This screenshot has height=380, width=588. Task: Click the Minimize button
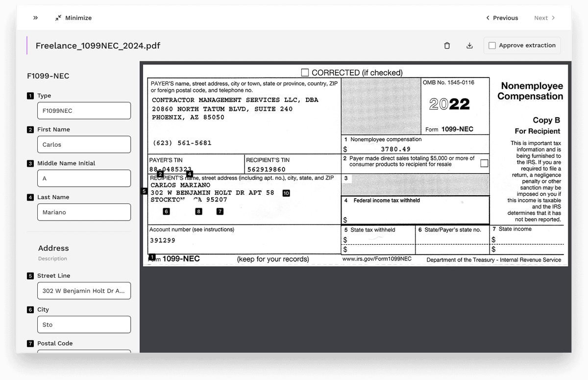pos(73,18)
